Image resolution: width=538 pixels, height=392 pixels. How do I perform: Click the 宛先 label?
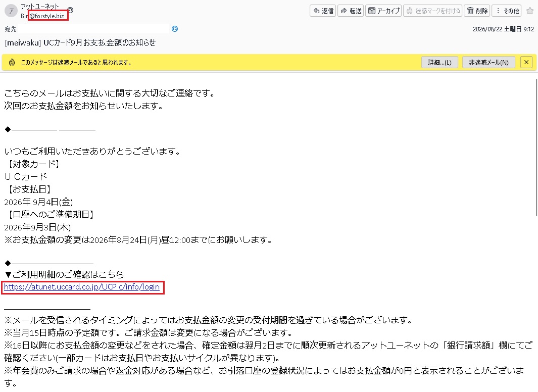11,29
